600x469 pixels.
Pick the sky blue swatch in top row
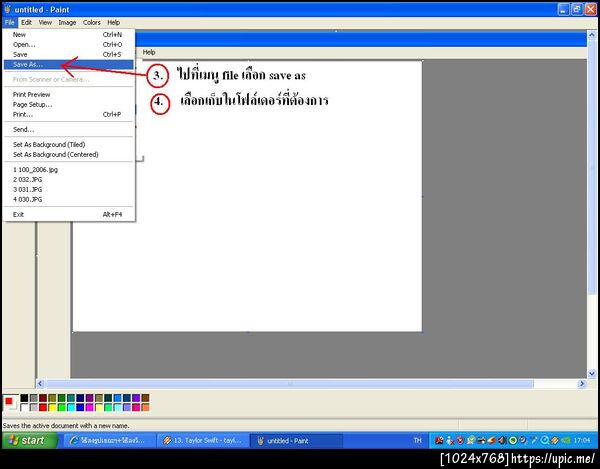tap(117, 398)
